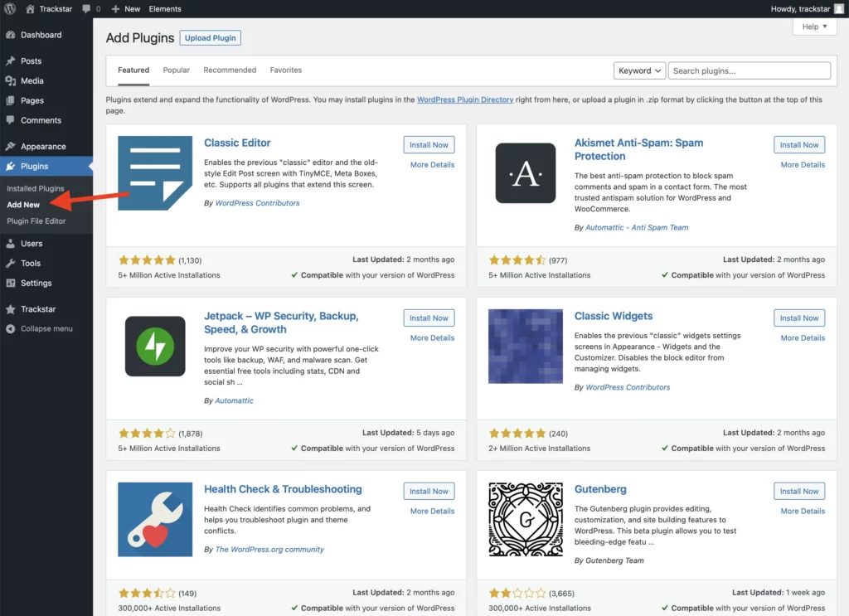Click the Jetpack plugin icon
The image size is (849, 616).
[x=155, y=346]
